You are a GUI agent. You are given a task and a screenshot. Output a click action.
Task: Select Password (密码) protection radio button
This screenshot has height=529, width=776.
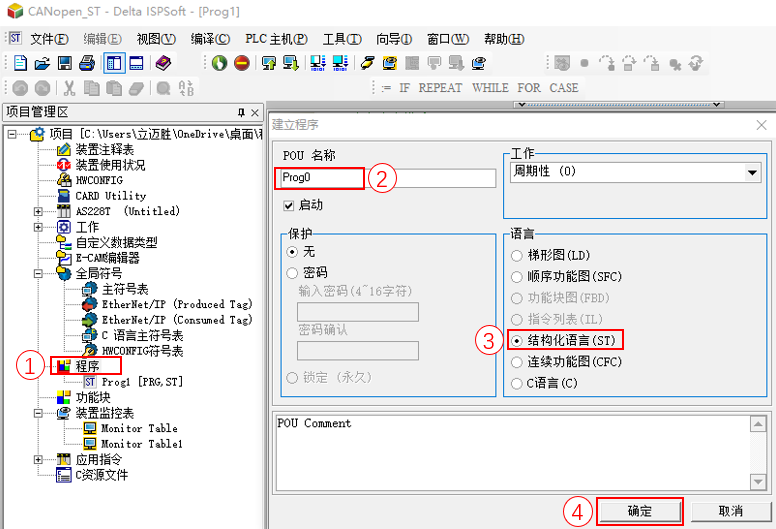tap(292, 273)
